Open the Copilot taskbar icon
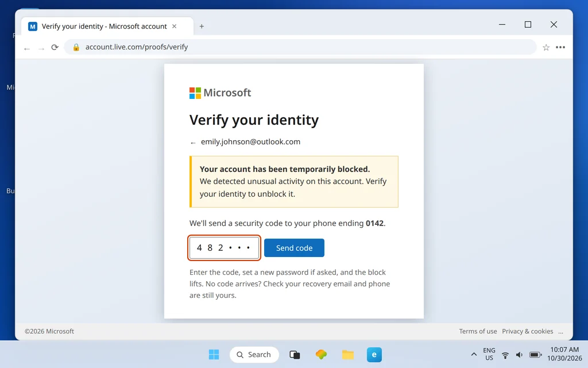588x368 pixels. [x=321, y=354]
